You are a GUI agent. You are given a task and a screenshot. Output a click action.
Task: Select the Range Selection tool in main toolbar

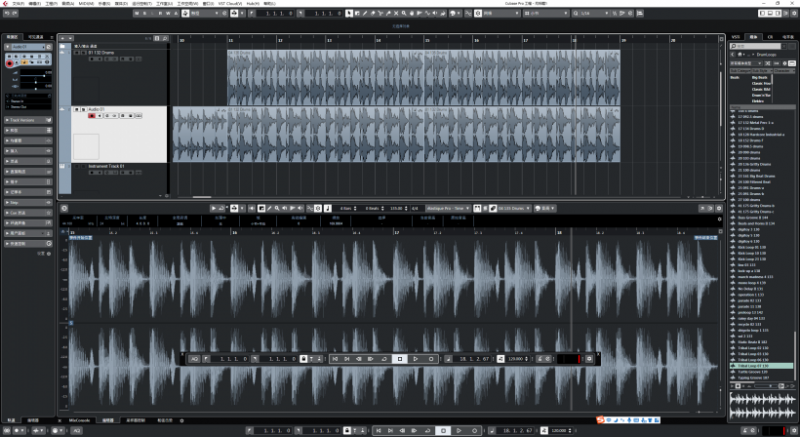click(357, 13)
